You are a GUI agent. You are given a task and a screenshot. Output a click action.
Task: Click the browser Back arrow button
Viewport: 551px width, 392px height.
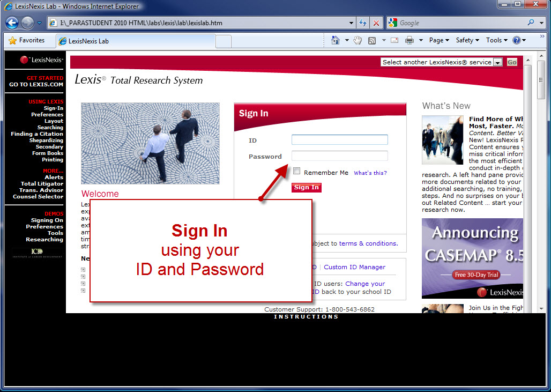click(12, 23)
